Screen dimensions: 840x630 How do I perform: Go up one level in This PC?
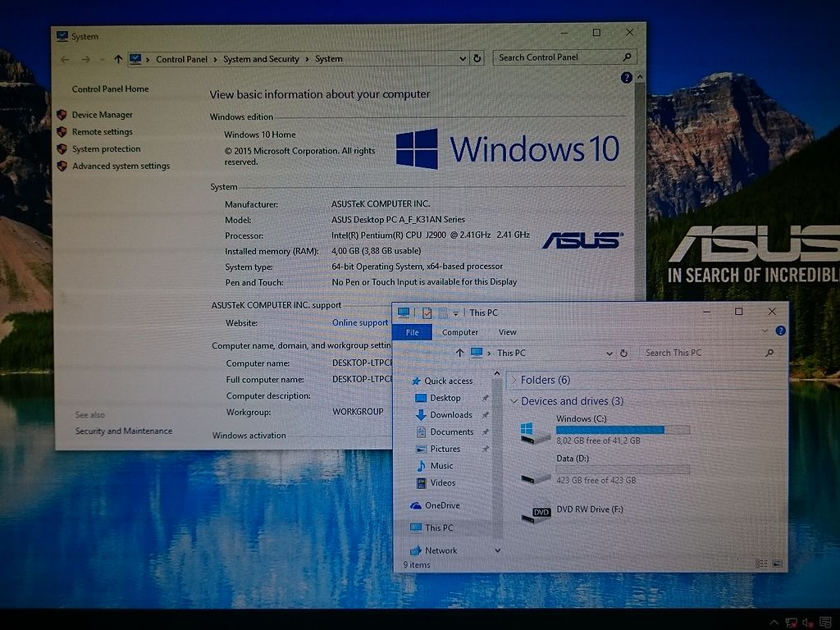pos(459,353)
